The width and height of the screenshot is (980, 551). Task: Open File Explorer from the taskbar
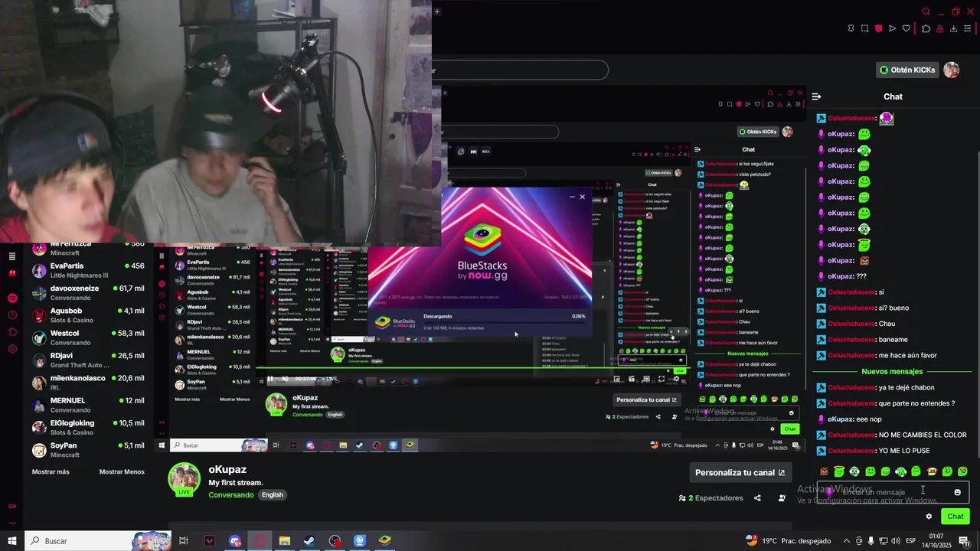coord(284,541)
